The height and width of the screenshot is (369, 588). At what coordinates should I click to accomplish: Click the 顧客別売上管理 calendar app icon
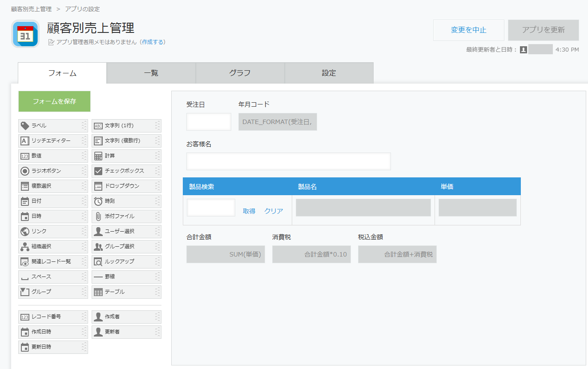click(x=25, y=34)
